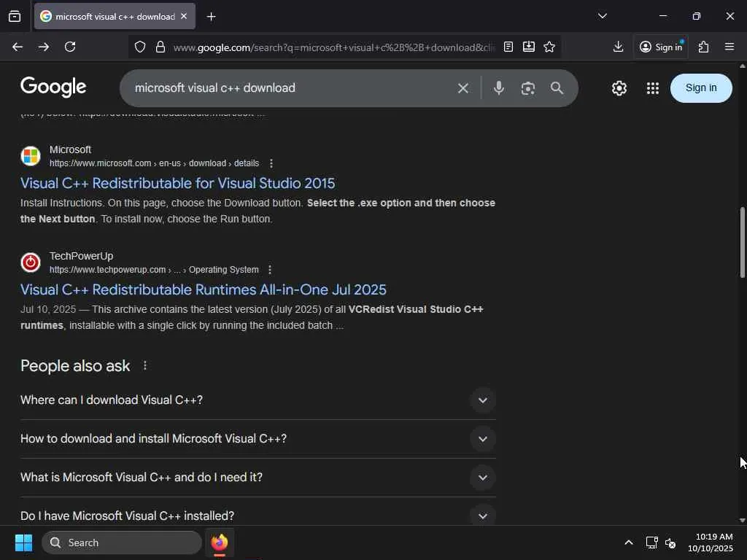Open Google quick settings gear
747x560 pixels.
[619, 88]
